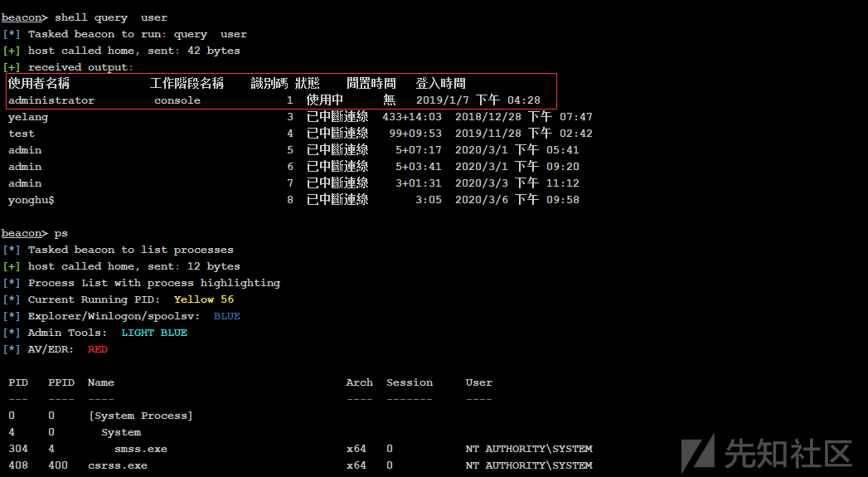The width and height of the screenshot is (868, 477).
Task: Click the 'System' process name
Action: 121,433
